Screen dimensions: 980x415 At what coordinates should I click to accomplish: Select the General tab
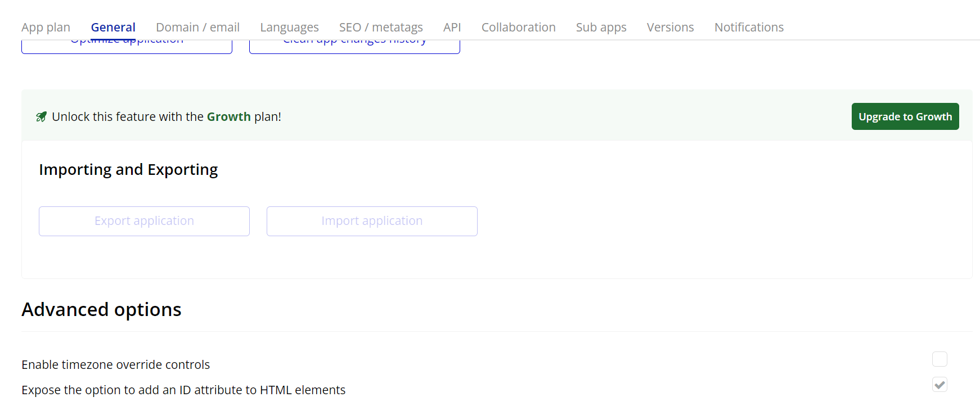(113, 28)
